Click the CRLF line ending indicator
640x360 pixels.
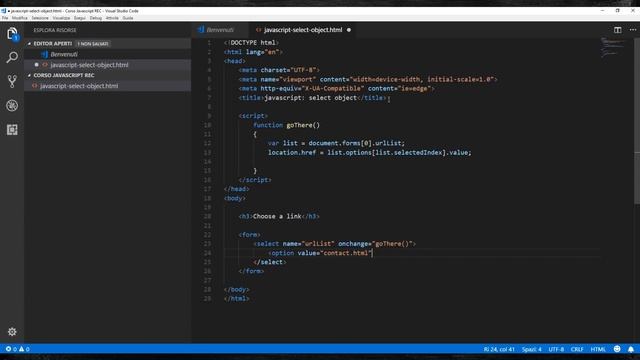click(577, 349)
